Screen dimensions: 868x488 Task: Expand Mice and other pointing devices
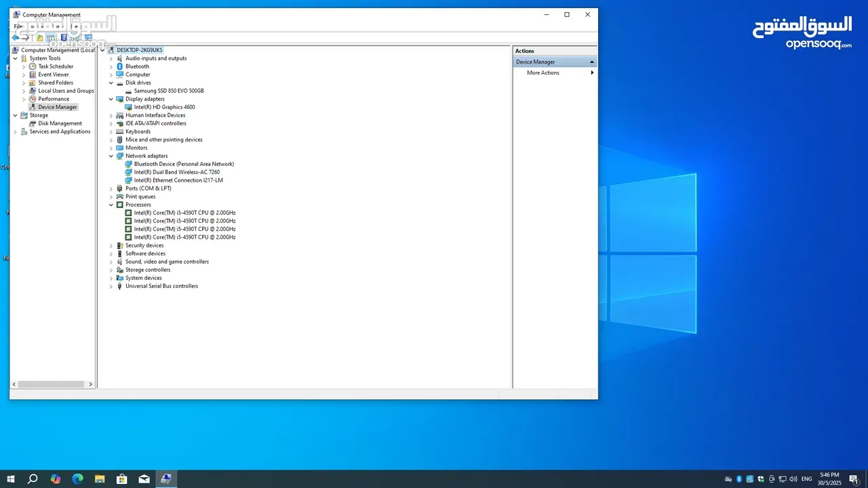(111, 140)
